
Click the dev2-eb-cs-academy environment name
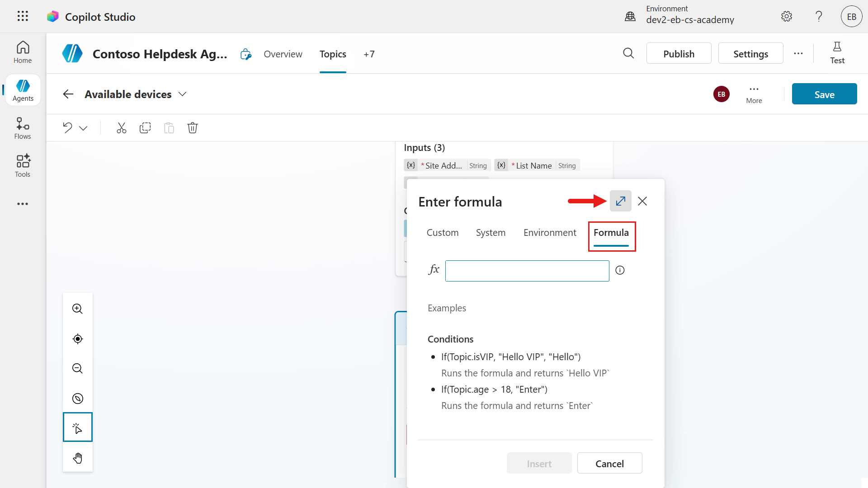click(x=690, y=20)
